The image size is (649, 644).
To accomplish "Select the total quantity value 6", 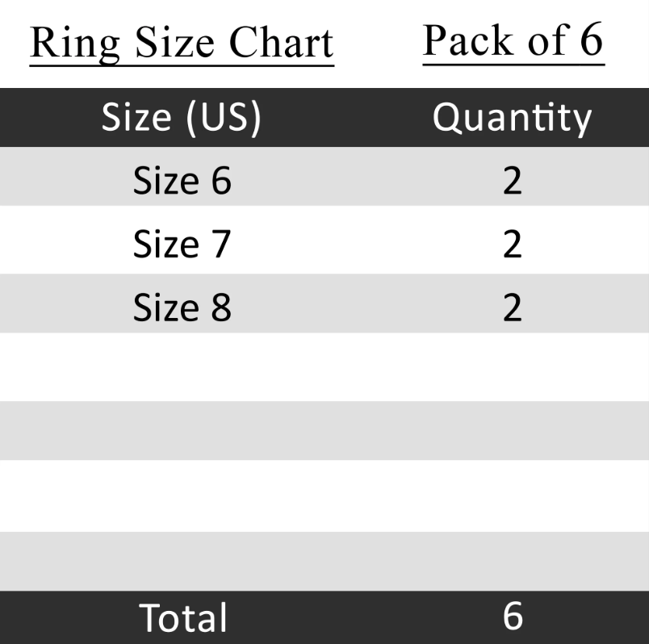I will coord(512,616).
